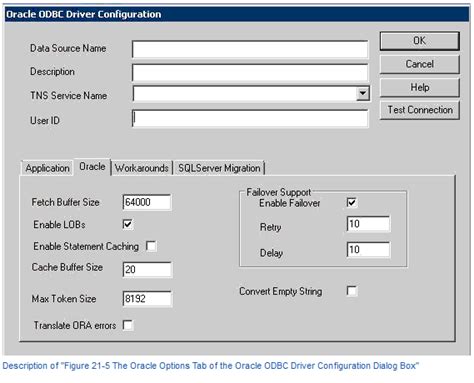Screen dimensions: 474x383
Task: Open Help for the driver configuration
Action: click(419, 87)
